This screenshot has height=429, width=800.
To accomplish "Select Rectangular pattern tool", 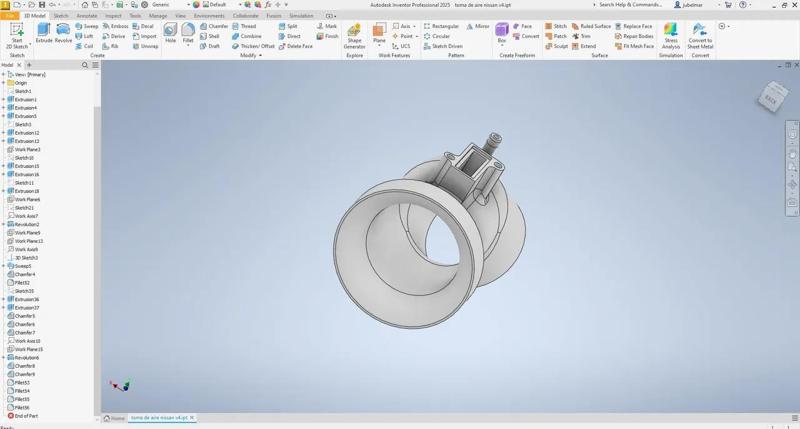I will [441, 26].
